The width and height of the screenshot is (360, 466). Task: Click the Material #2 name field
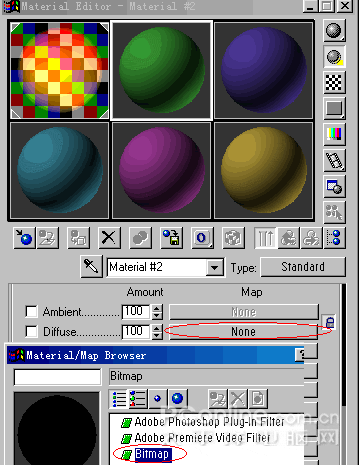157,267
